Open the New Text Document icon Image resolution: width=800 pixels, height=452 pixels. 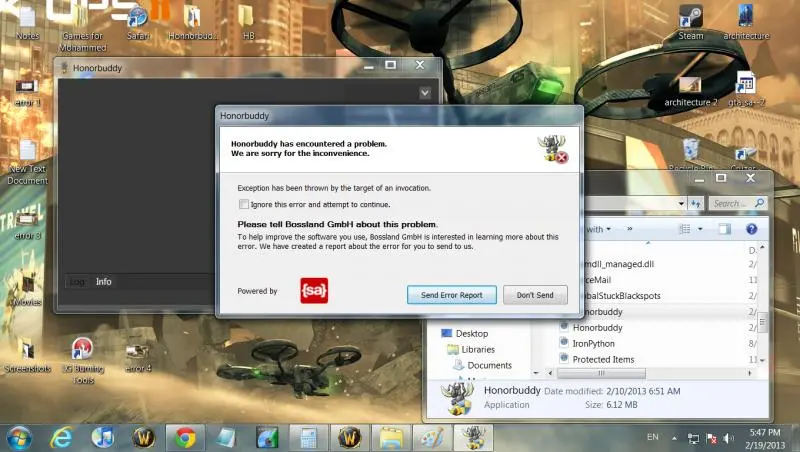(28, 163)
